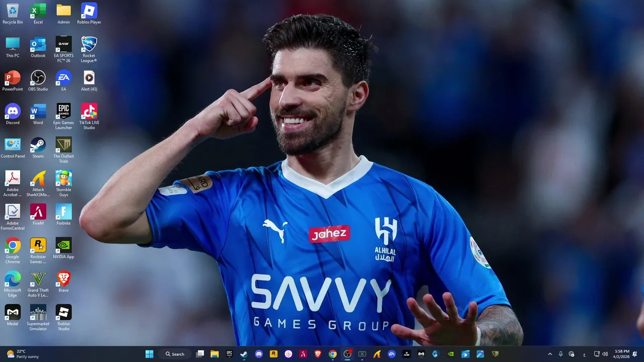Select the Attack SharkX3 mouse software shortcut

(38, 184)
